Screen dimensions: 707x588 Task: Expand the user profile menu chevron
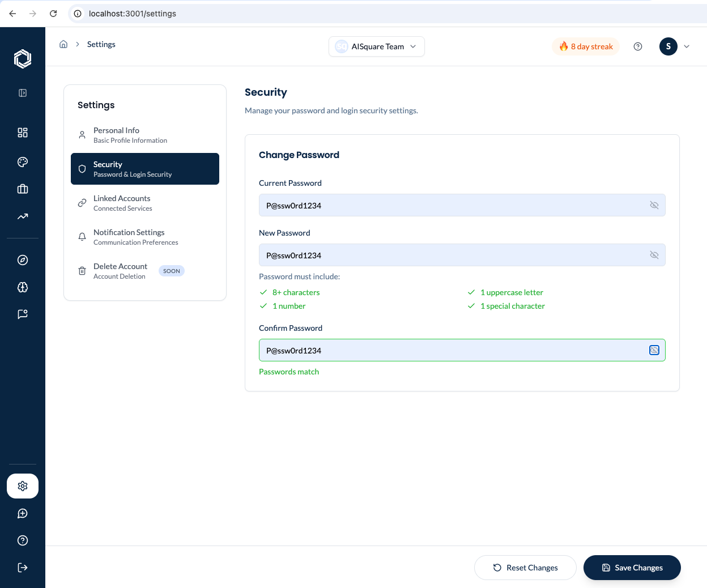click(687, 46)
